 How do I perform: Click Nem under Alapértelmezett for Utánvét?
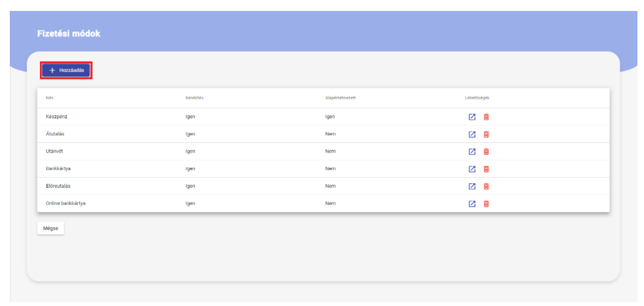(330, 151)
